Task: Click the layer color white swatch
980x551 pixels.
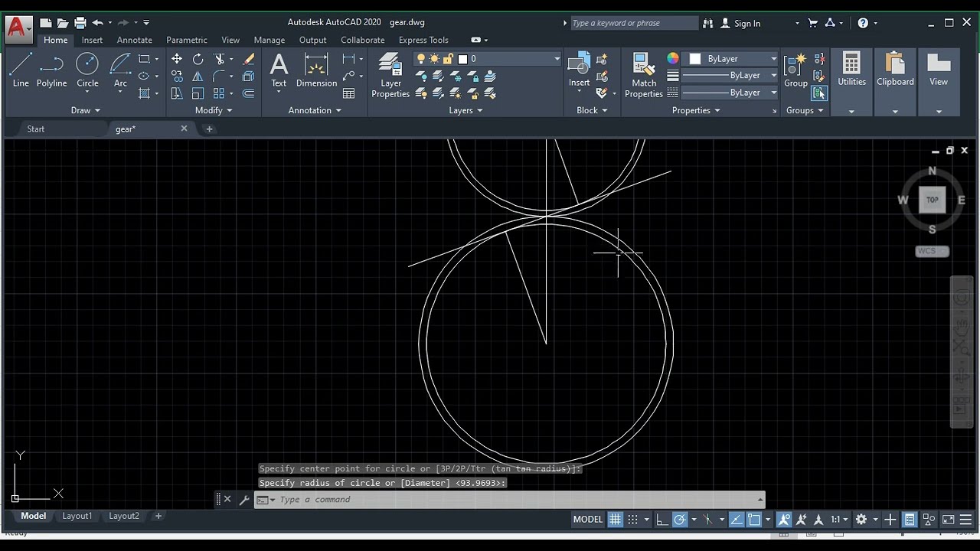Action: click(x=462, y=59)
